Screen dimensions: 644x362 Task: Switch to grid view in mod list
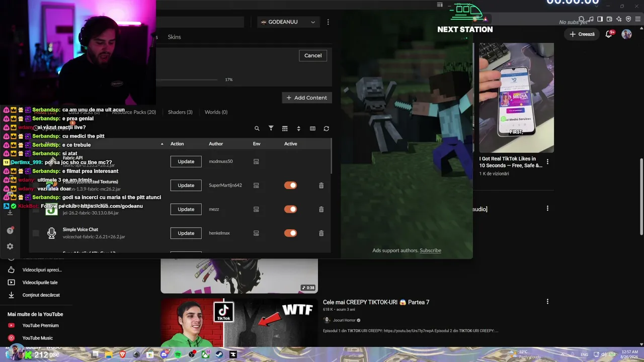[285, 129]
